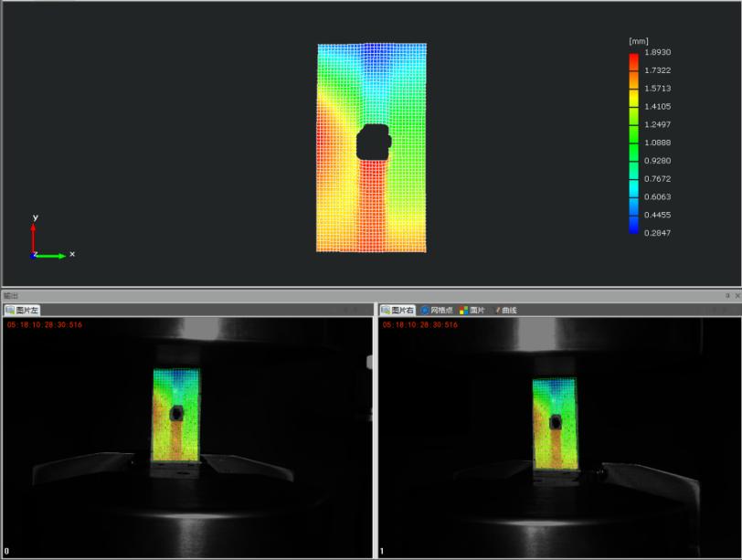
Task: Click the blue circle icon on the 网格点 tab
Action: coord(425,311)
